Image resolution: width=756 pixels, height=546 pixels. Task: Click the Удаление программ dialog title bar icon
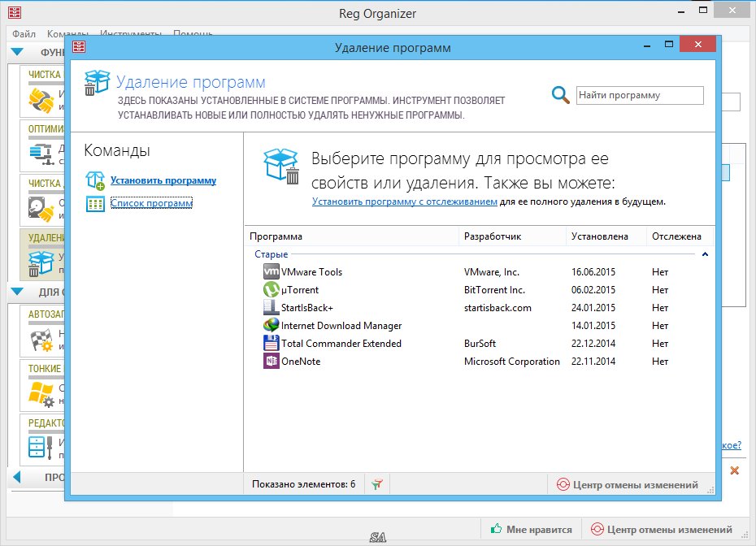[x=79, y=47]
